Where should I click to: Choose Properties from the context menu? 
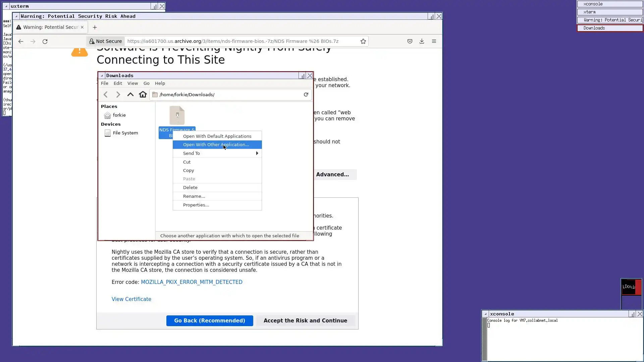click(x=196, y=205)
